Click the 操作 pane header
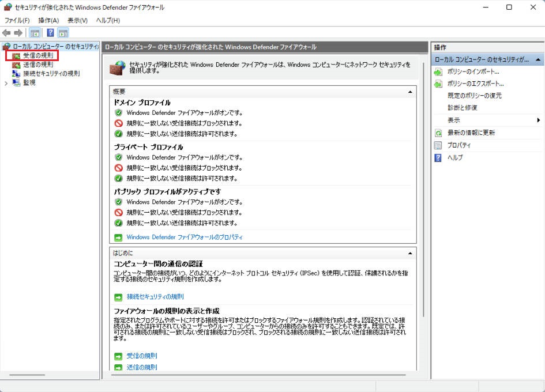The height and width of the screenshot is (392, 545). click(x=487, y=47)
